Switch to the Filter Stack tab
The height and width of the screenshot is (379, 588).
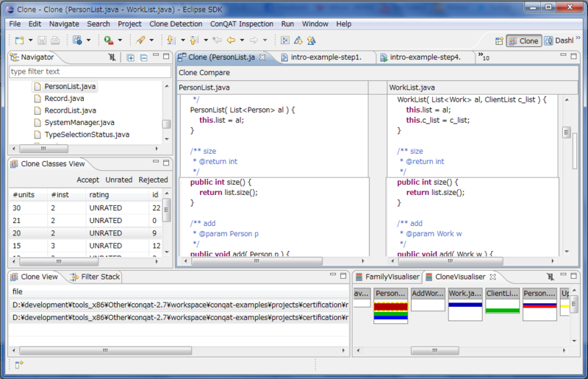point(96,277)
